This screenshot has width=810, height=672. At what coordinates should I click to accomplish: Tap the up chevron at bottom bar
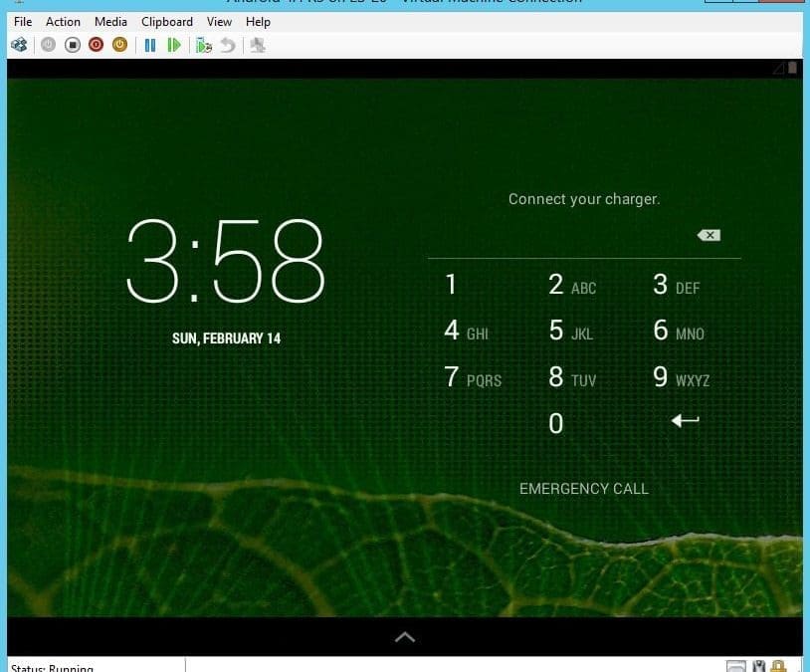click(x=405, y=637)
